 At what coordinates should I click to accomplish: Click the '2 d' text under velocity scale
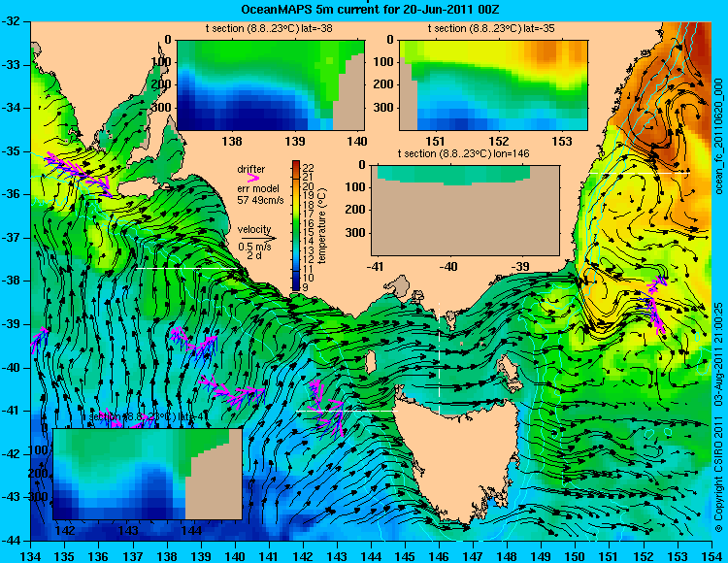[x=253, y=255]
